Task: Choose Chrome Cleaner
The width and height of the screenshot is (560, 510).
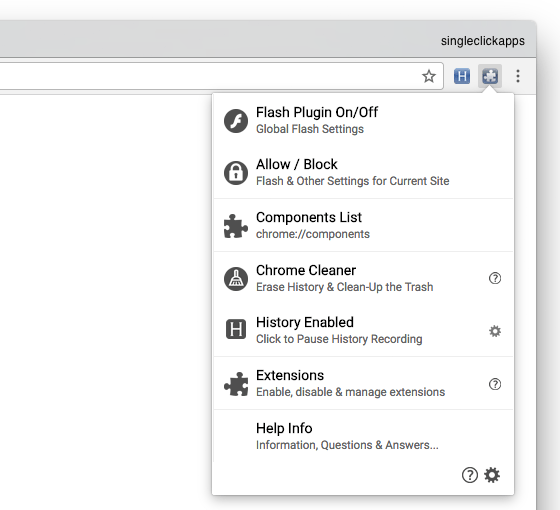Action: coord(363,278)
